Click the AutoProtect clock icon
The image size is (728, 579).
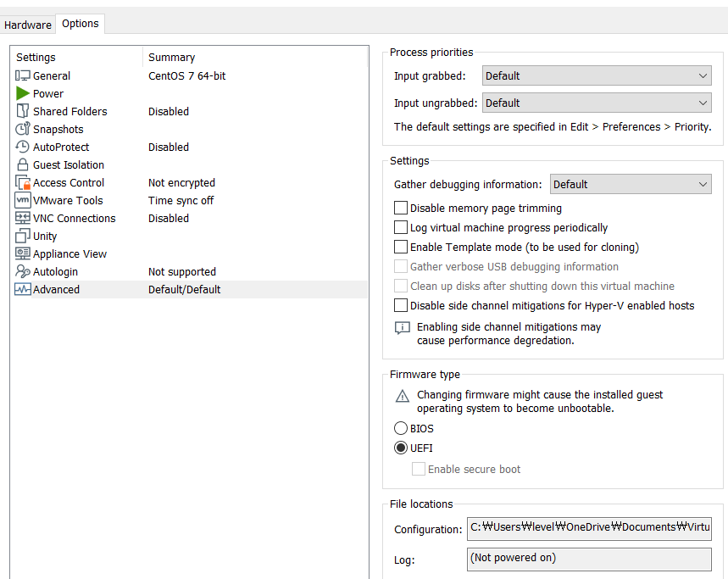[22, 147]
